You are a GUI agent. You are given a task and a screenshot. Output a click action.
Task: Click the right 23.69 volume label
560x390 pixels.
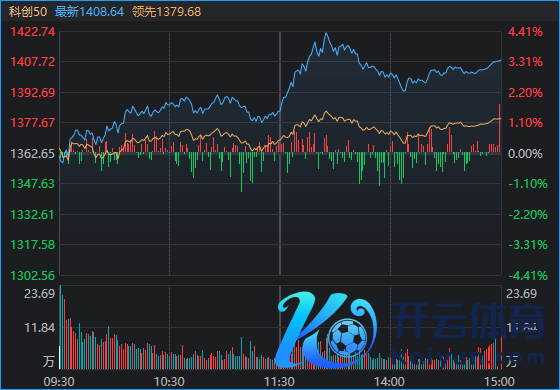[522, 294]
